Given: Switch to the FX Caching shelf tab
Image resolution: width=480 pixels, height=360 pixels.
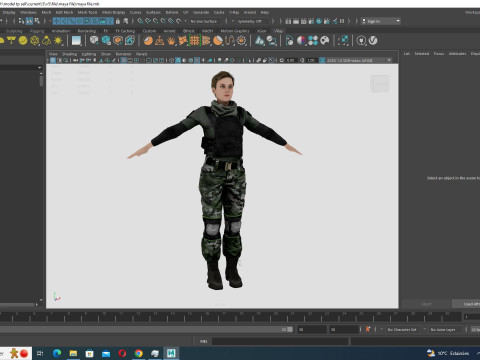Looking at the screenshot, I should (125, 31).
